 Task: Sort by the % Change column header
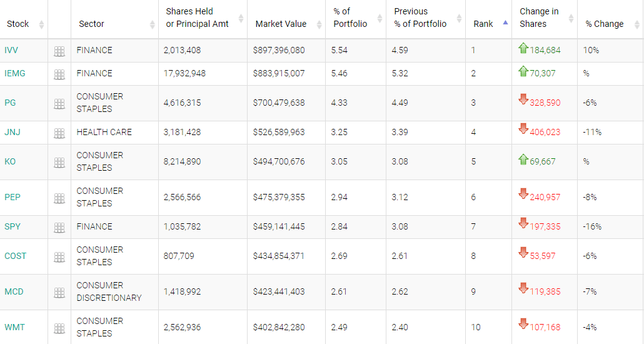pos(605,24)
